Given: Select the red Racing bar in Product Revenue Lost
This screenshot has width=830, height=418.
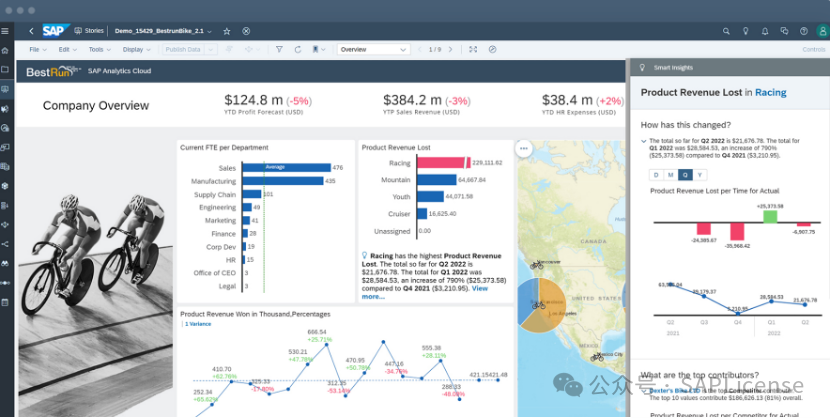Looking at the screenshot, I should [x=443, y=162].
